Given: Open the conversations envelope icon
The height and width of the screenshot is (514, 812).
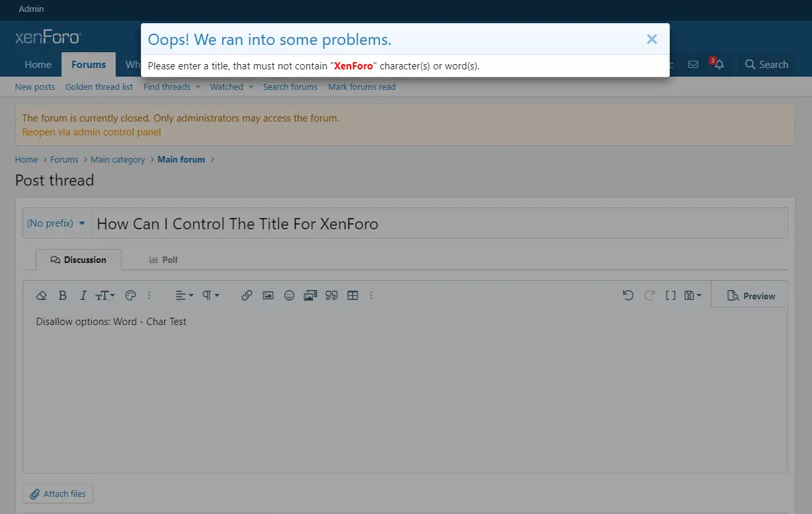Looking at the screenshot, I should [693, 64].
